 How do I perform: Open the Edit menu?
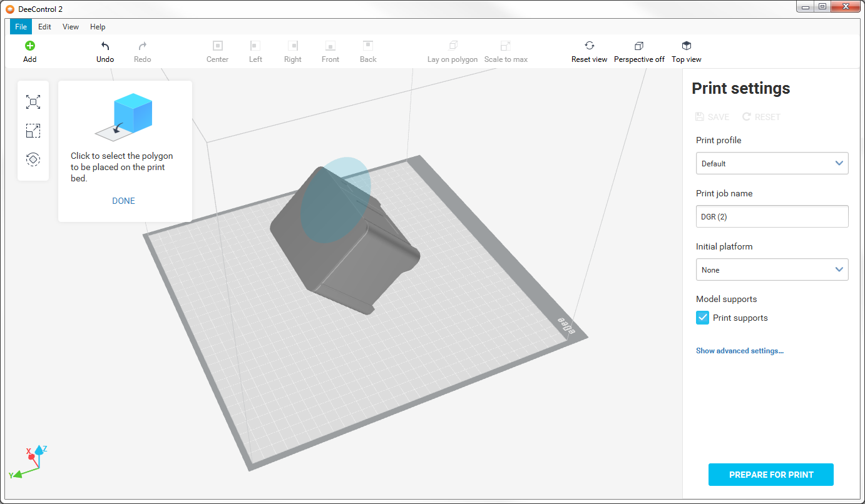pyautogui.click(x=44, y=27)
